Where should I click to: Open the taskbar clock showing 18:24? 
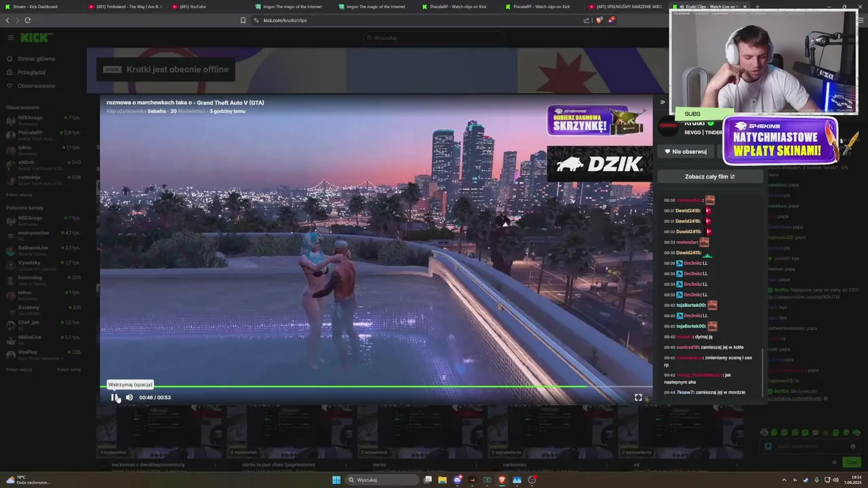tap(852, 480)
